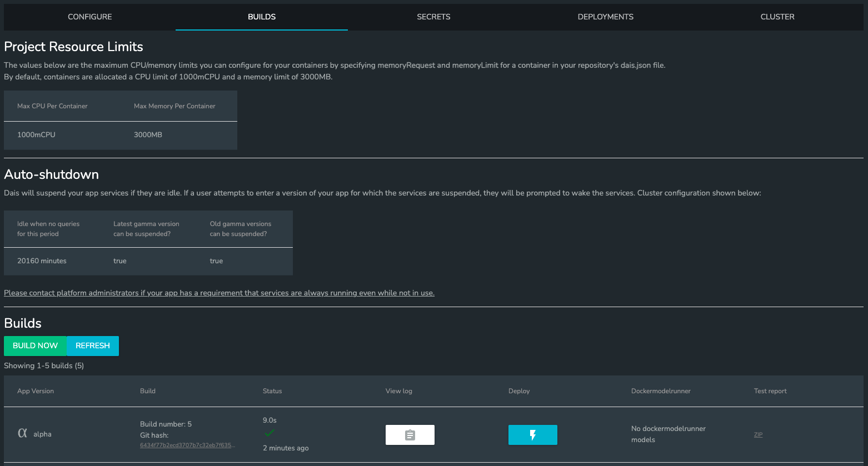Click the green checkmark status icon

point(270,433)
